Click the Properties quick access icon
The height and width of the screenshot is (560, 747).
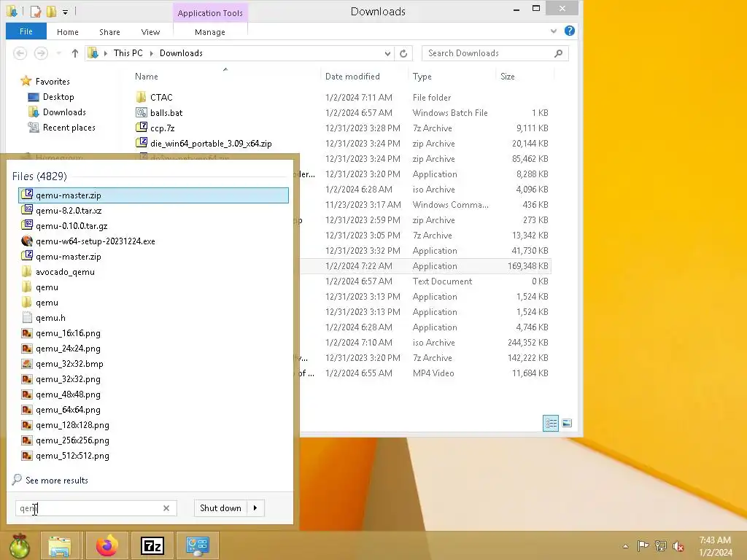point(35,12)
